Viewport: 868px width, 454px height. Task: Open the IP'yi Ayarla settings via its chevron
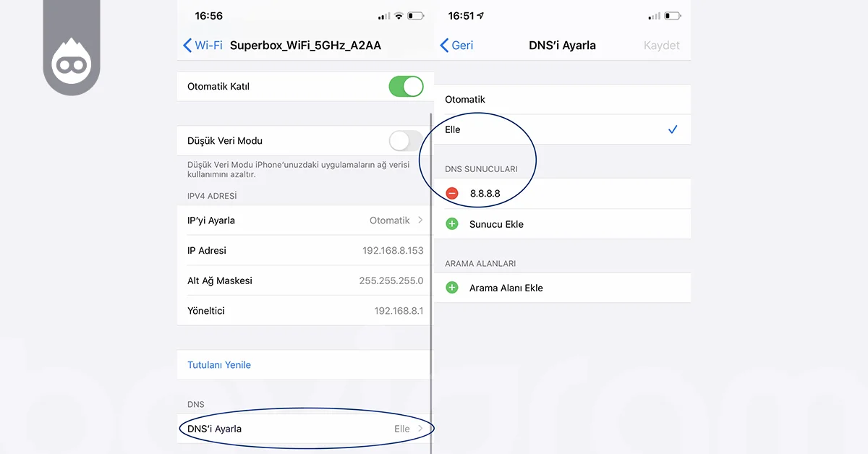click(422, 220)
